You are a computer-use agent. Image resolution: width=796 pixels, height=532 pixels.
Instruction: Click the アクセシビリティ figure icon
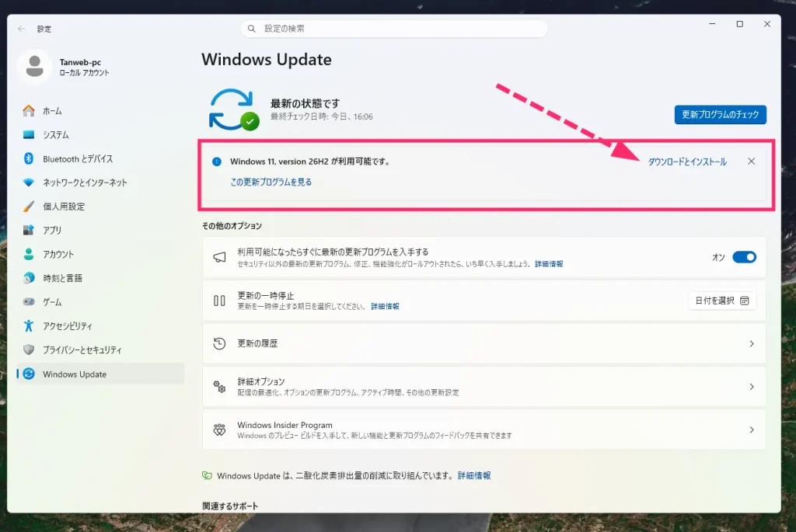(x=29, y=325)
